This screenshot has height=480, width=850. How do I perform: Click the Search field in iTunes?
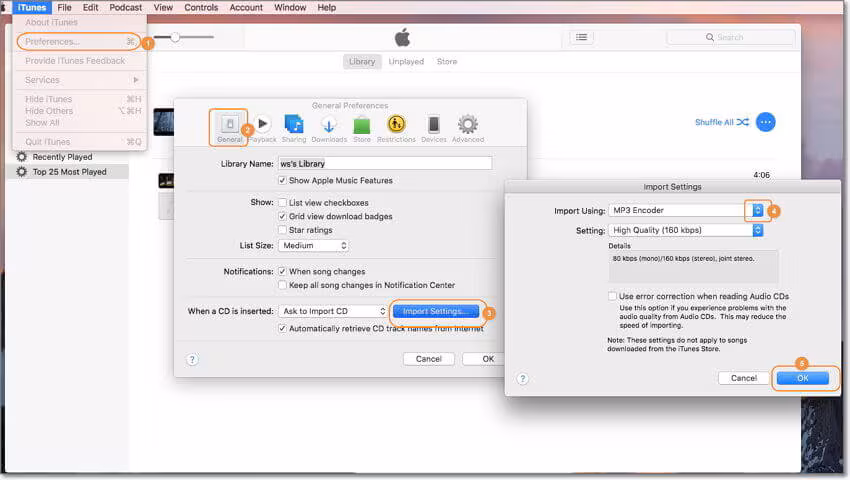click(731, 37)
